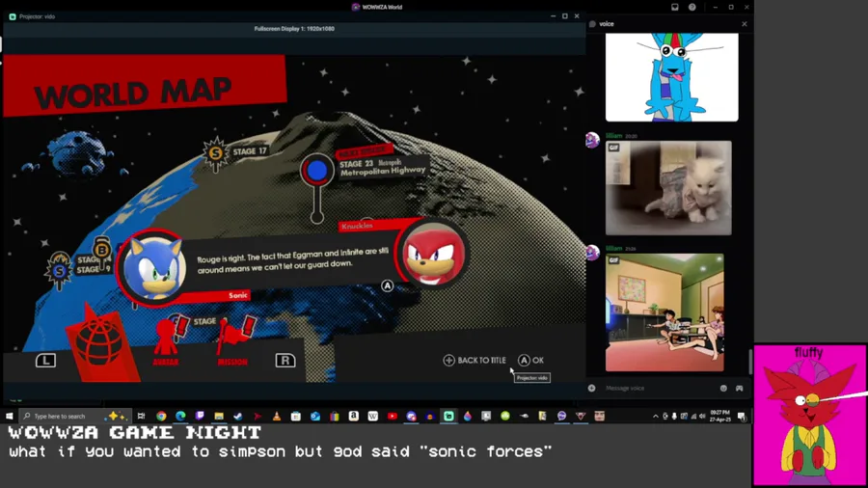Open the face avatar taskbar icon

pyautogui.click(x=600, y=416)
